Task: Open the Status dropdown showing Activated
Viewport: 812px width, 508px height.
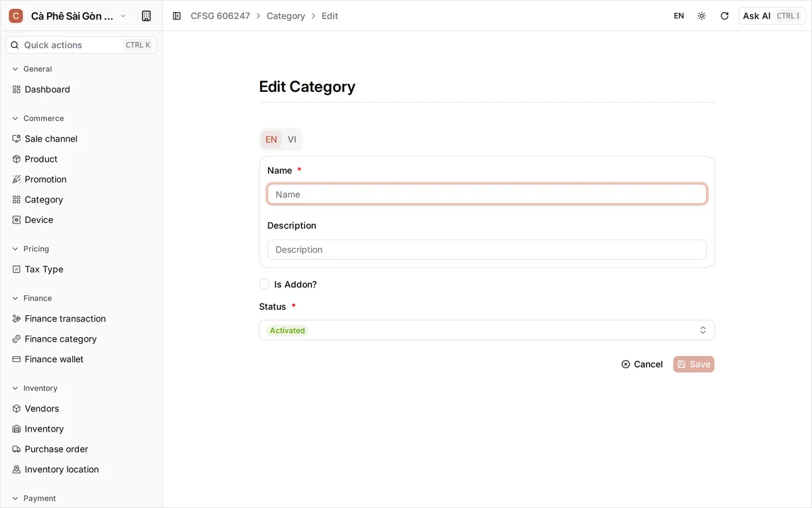Action: (486, 330)
